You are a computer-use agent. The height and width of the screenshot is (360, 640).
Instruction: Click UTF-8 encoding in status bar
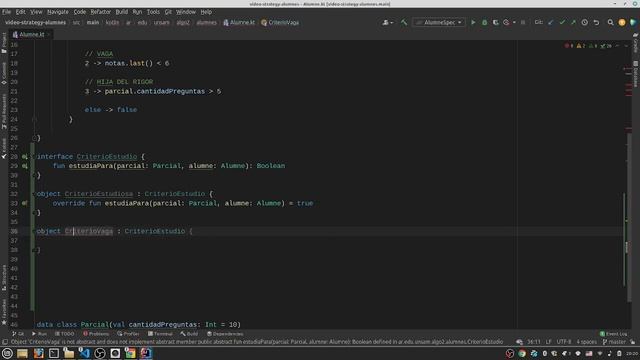point(564,342)
